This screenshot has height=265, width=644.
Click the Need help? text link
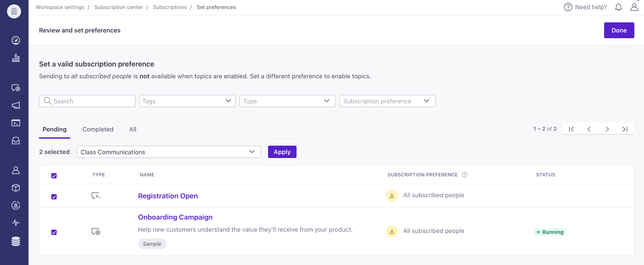[x=591, y=7]
